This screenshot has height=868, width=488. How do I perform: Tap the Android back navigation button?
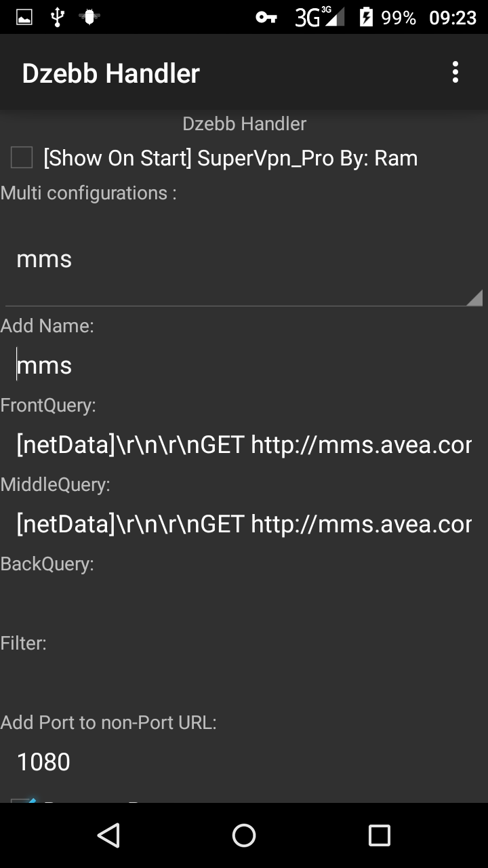click(108, 835)
